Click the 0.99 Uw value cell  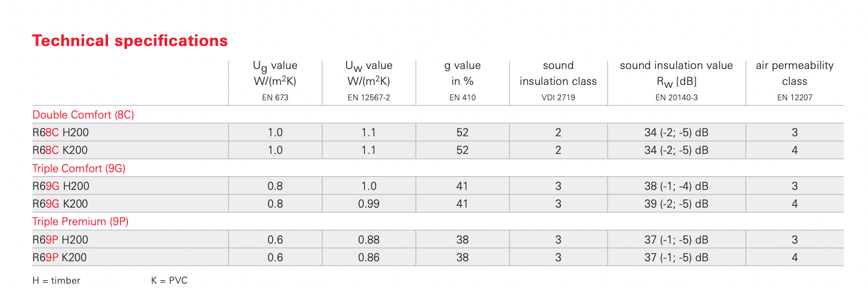pyautogui.click(x=369, y=204)
